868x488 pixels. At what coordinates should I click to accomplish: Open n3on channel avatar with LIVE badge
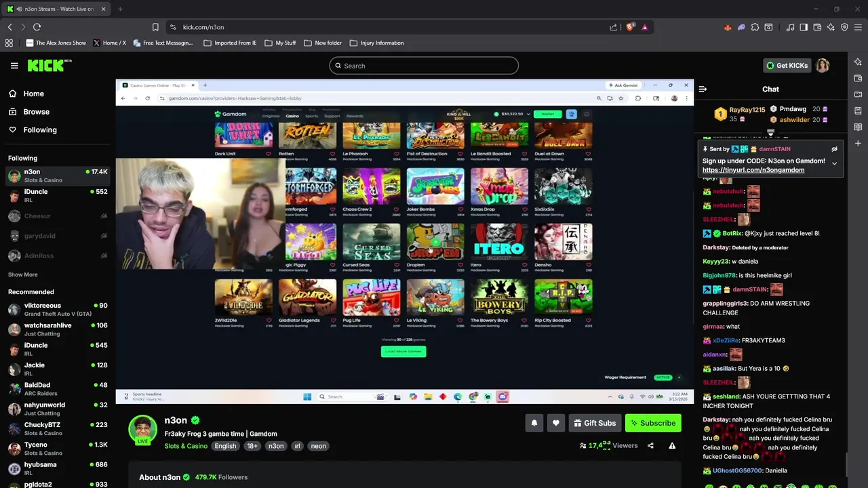(x=143, y=429)
